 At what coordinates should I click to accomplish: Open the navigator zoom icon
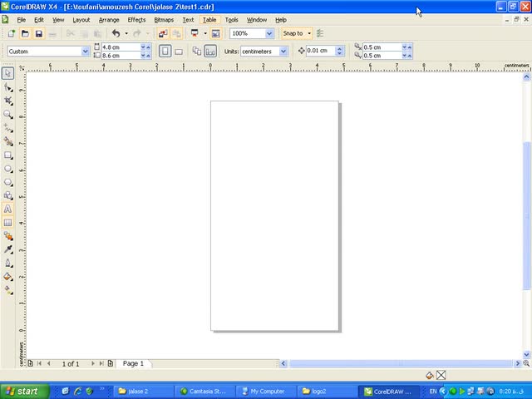point(526,363)
